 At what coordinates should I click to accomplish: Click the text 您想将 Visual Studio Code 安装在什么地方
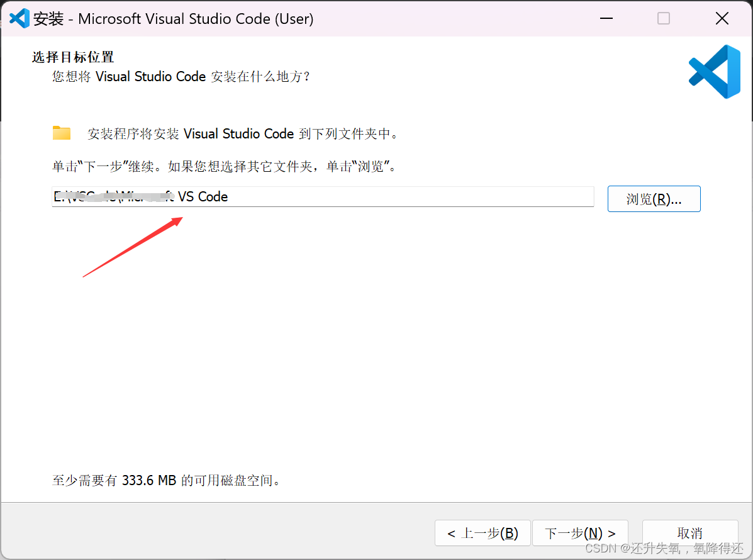click(181, 76)
